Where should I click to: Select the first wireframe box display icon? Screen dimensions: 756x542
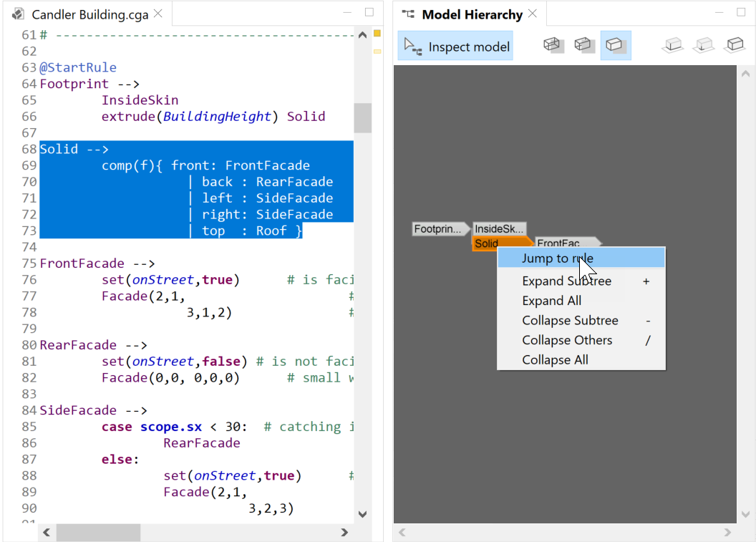click(x=552, y=45)
